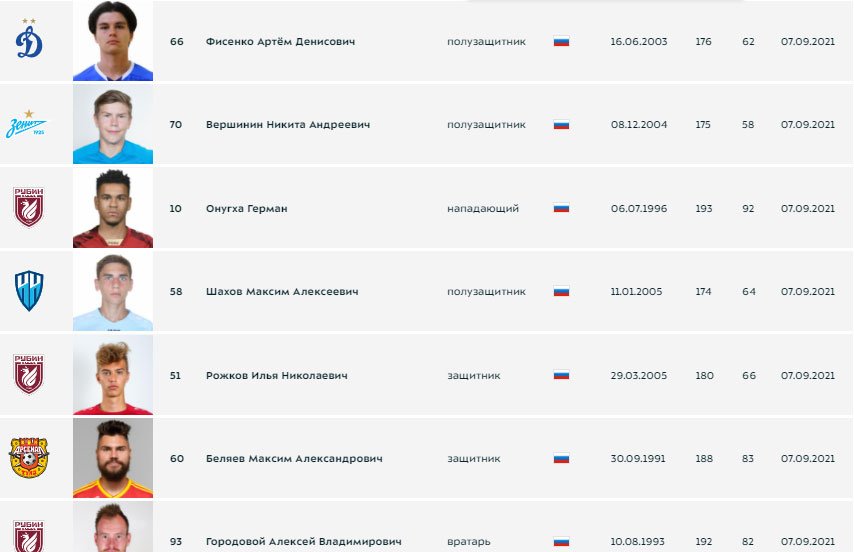Select the name Городовой Алексей Владимирович

pyautogui.click(x=304, y=542)
